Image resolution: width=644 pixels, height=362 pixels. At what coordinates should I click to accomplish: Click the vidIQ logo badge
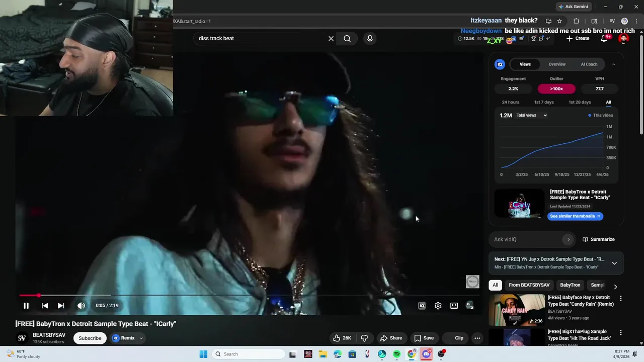click(500, 64)
